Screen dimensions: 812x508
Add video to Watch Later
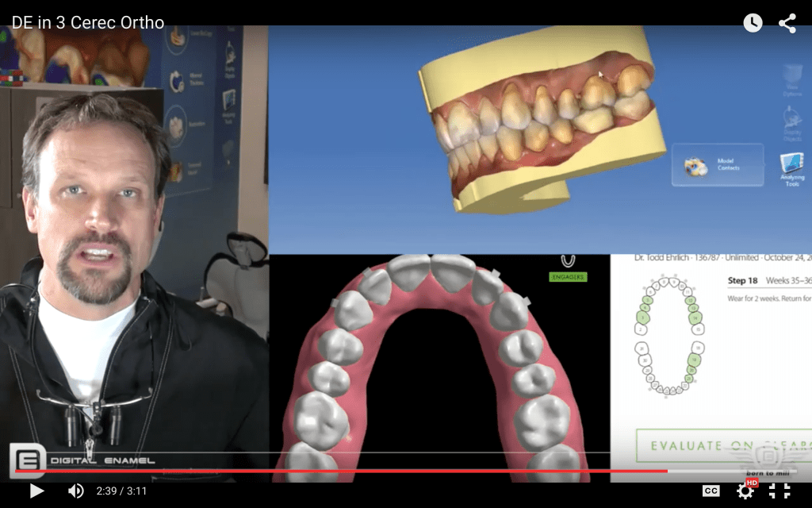[x=751, y=24]
